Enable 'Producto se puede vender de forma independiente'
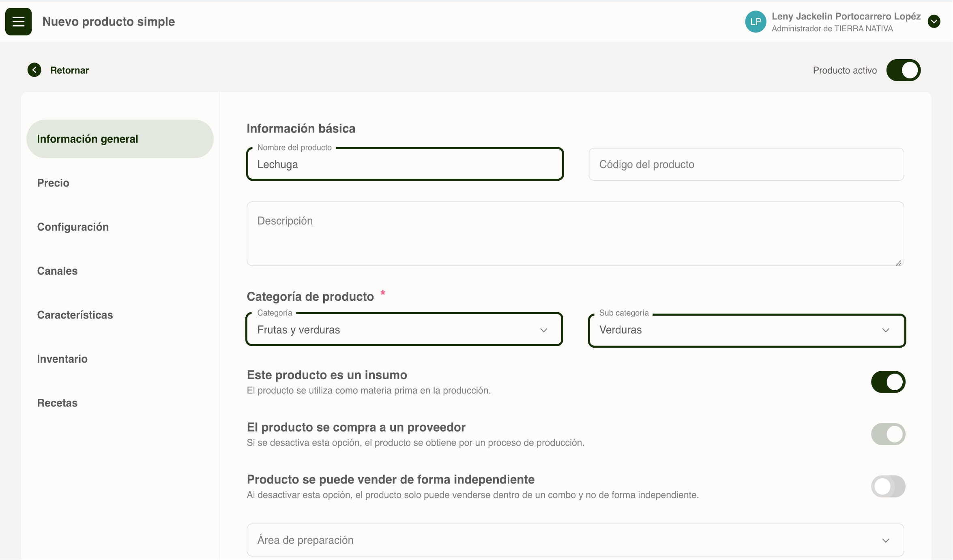953x560 pixels. click(888, 486)
